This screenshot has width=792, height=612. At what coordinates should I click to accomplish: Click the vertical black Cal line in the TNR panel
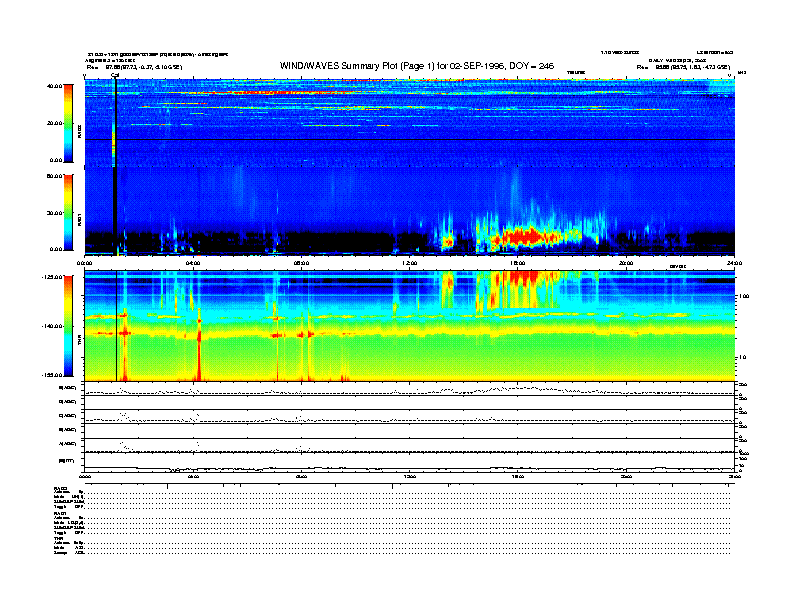pyautogui.click(x=117, y=326)
